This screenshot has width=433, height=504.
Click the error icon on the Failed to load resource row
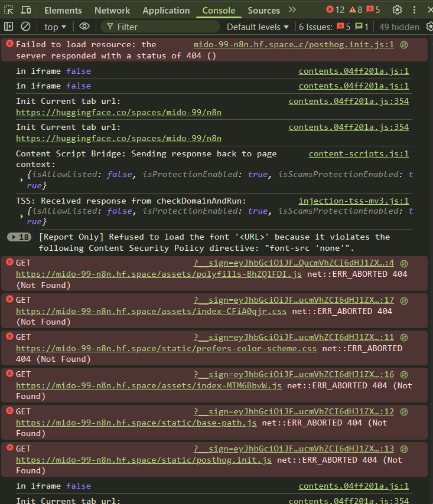(9, 44)
